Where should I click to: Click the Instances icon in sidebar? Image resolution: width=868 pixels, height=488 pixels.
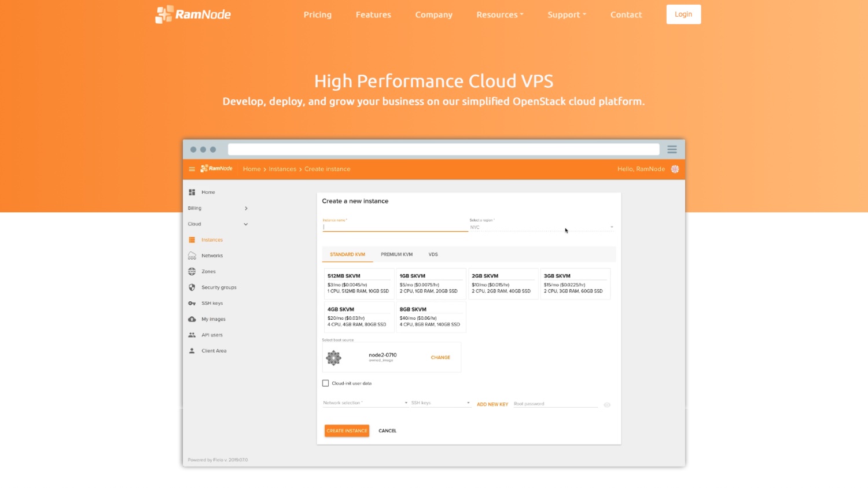tap(192, 240)
